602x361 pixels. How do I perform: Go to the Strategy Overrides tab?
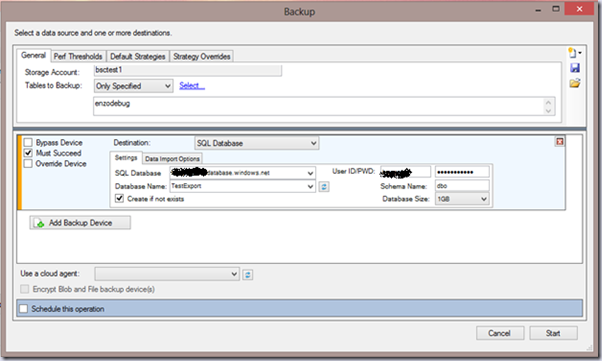coord(202,56)
